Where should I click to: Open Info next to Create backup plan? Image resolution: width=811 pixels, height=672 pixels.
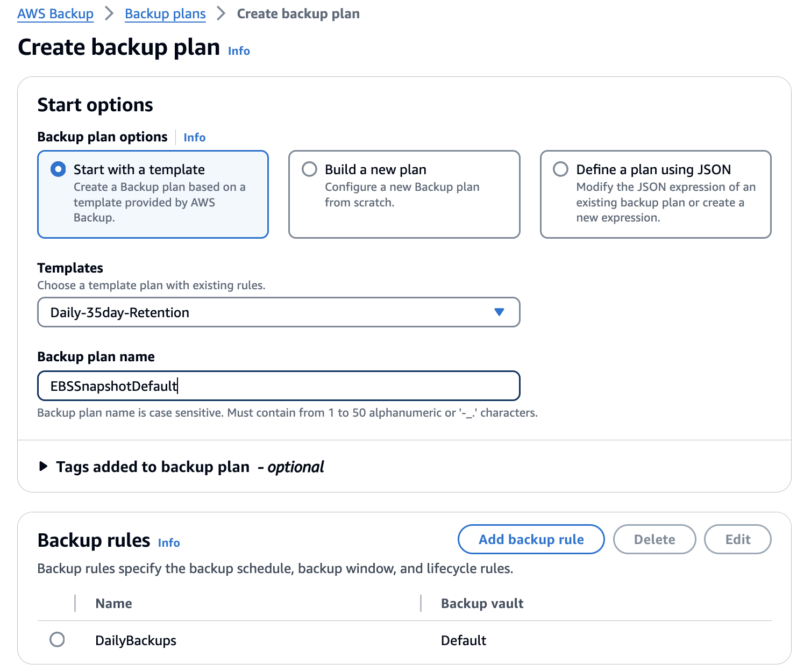(239, 51)
